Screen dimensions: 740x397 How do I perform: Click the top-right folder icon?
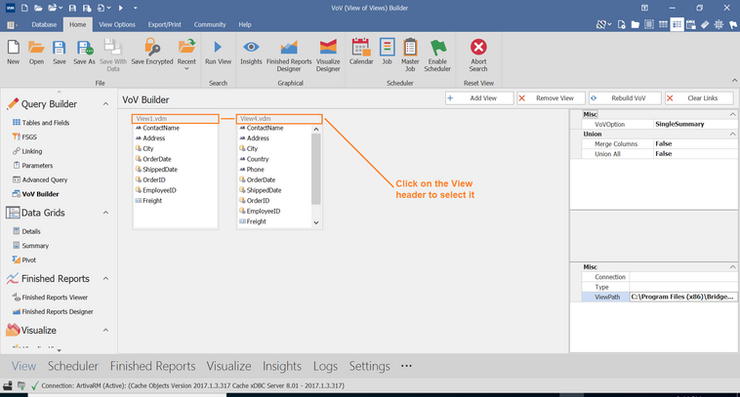(x=635, y=25)
